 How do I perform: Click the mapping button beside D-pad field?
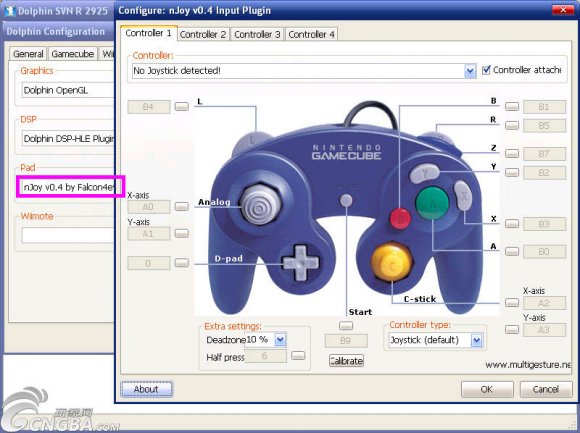[181, 263]
